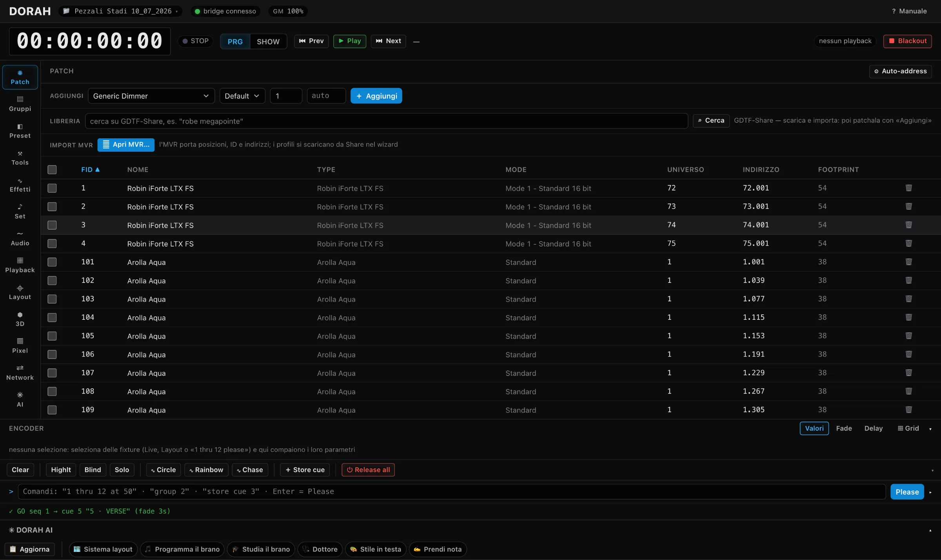Screen dimensions: 941x560
Task: Delete fixture 3 with its trash icon
Action: tap(908, 225)
